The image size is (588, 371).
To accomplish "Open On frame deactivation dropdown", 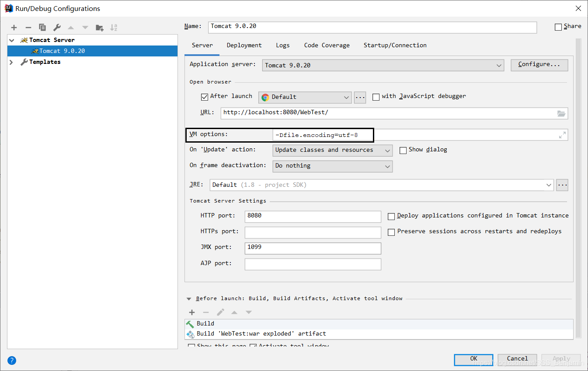I will tap(333, 166).
